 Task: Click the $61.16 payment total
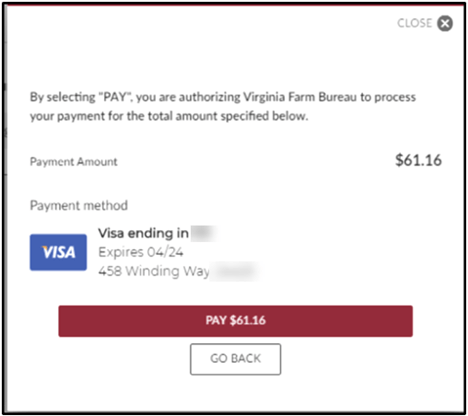coord(418,160)
